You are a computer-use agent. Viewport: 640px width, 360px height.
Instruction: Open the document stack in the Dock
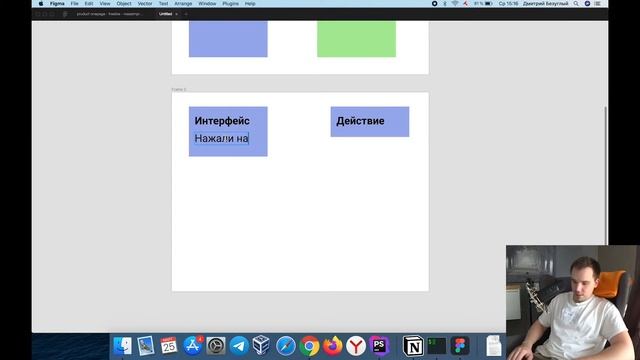pos(494,346)
